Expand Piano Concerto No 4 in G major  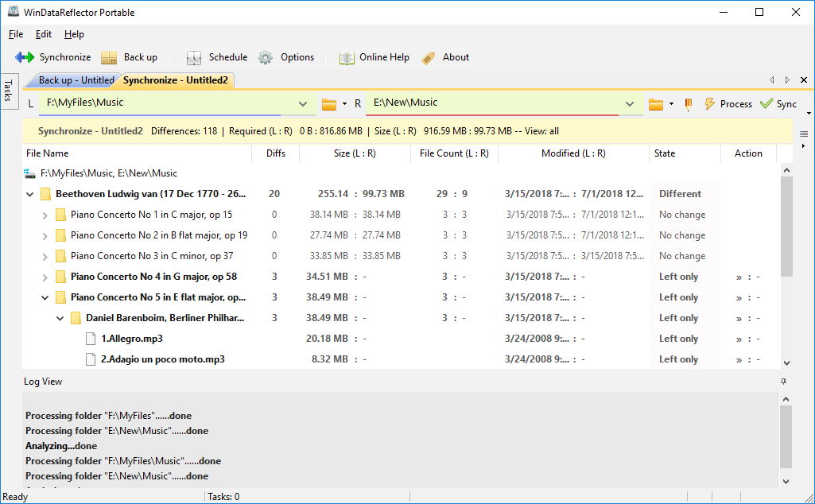[45, 277]
